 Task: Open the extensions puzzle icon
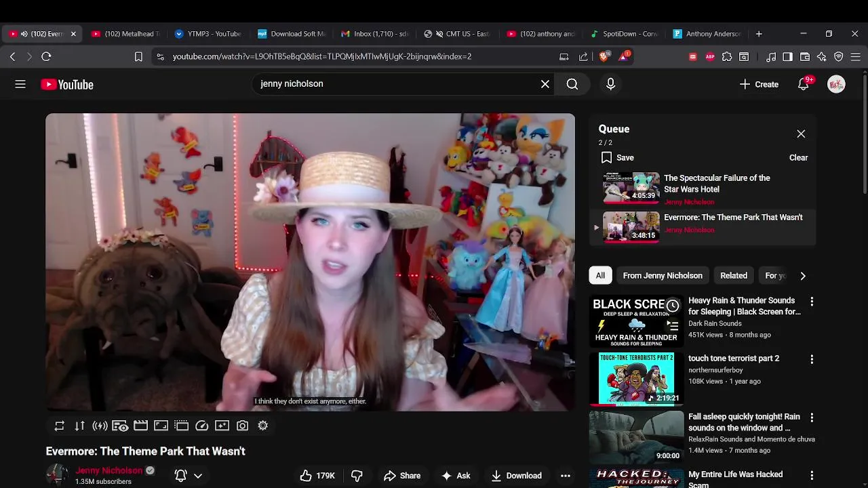[x=727, y=57]
